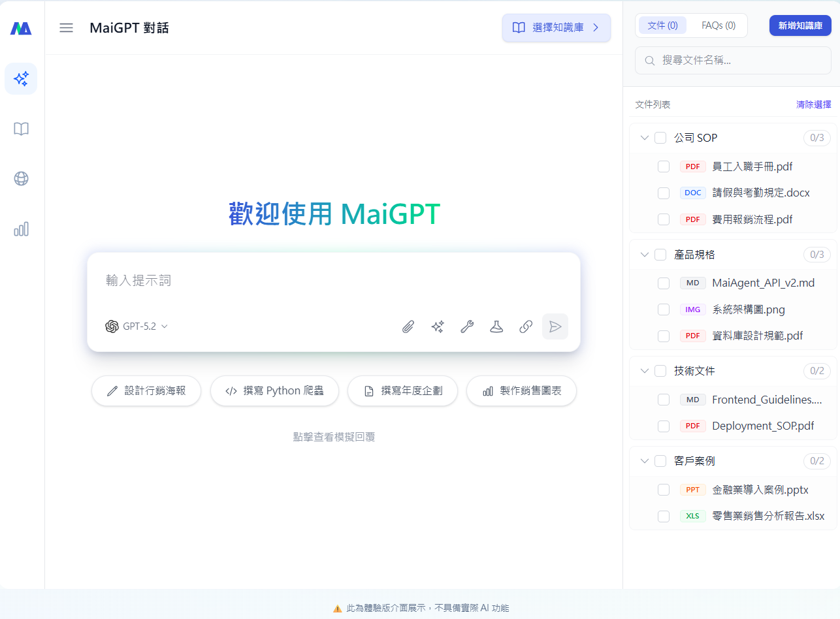840x619 pixels.
Task: Check the 產品規格 folder checkbox
Action: click(660, 254)
